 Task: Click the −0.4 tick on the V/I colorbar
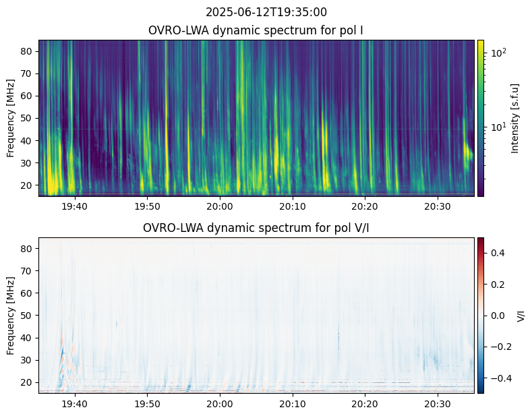[498, 378]
